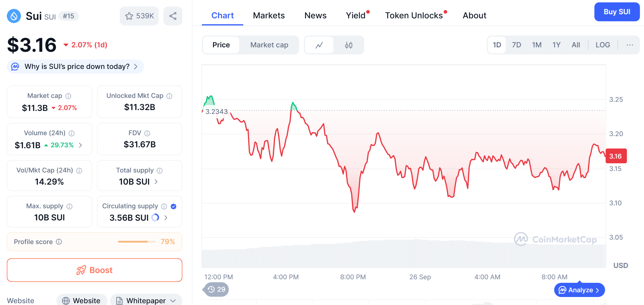Set chart range to 7D
Image resolution: width=644 pixels, height=305 pixels.
coord(516,45)
